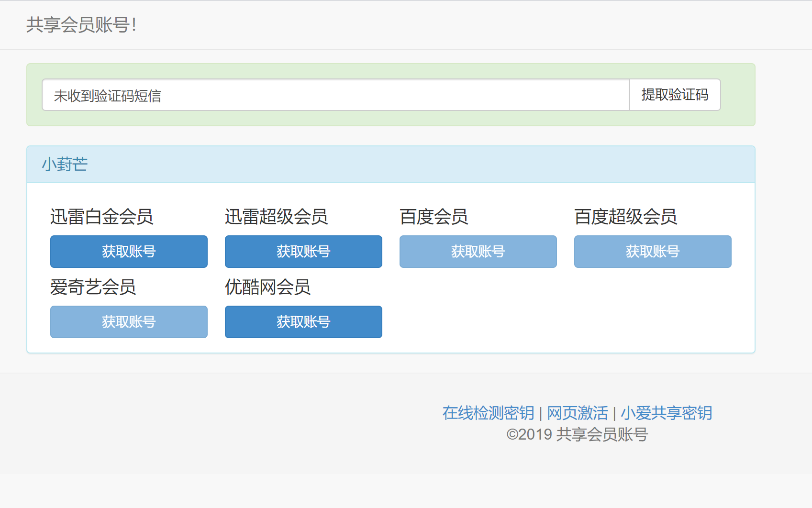Image resolution: width=812 pixels, height=508 pixels.
Task: Click 获取账号 below 百度会员
Action: tap(478, 252)
